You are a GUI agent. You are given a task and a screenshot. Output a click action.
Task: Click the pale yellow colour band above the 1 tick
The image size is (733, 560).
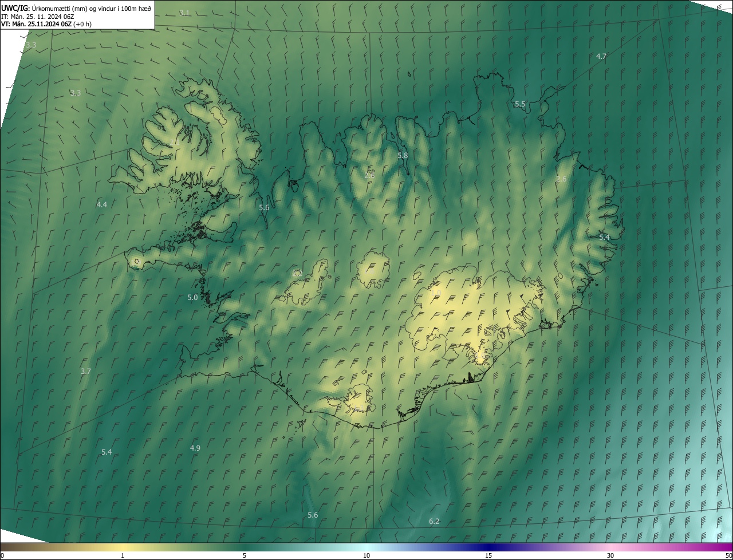coord(123,547)
